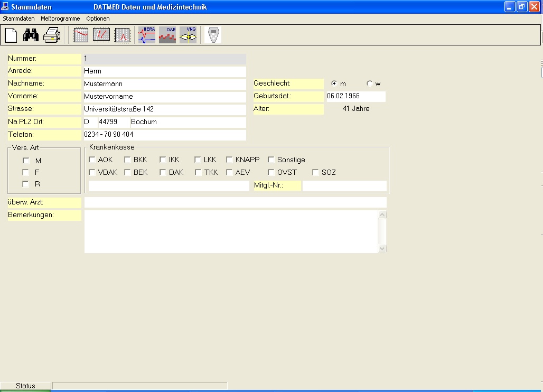Launch the BERA measurement program
This screenshot has height=392, width=543.
pos(147,35)
